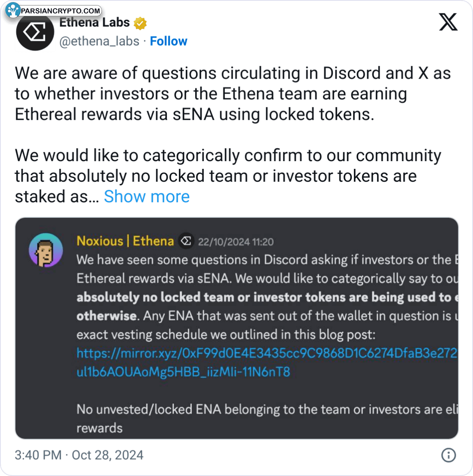Screen dimensions: 473x476
Task: Open the X logo link
Action: coord(448,21)
